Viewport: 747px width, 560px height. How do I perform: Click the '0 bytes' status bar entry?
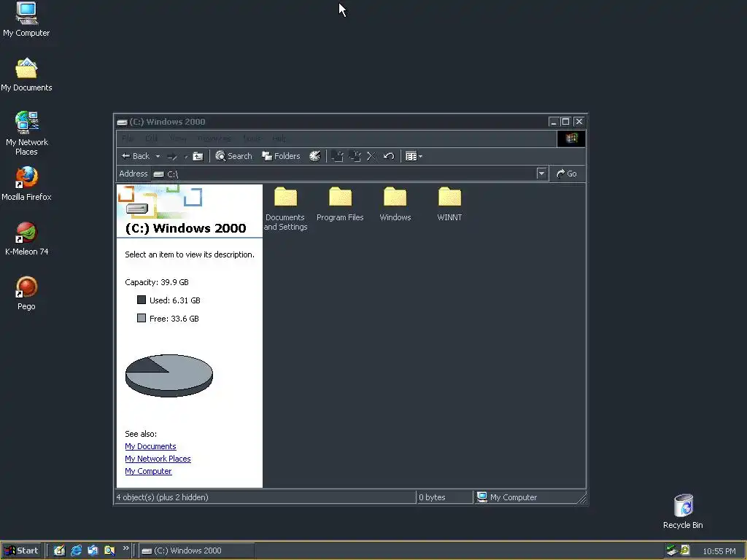(x=432, y=497)
